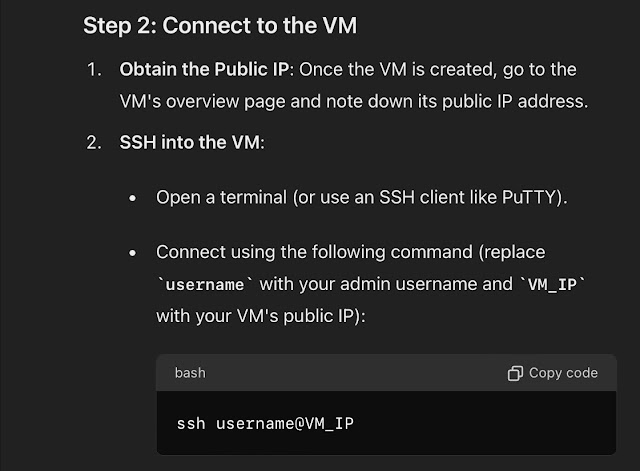Click the bash language label

pyautogui.click(x=190, y=373)
